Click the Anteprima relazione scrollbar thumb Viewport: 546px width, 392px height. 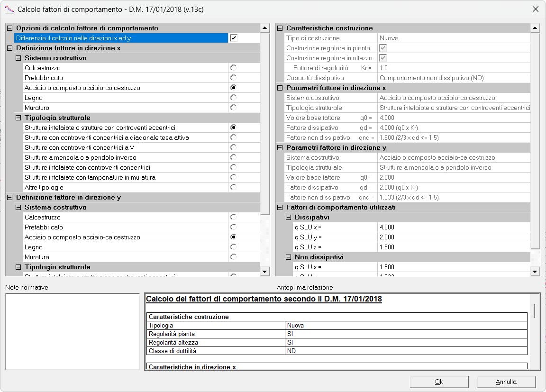[x=535, y=311]
